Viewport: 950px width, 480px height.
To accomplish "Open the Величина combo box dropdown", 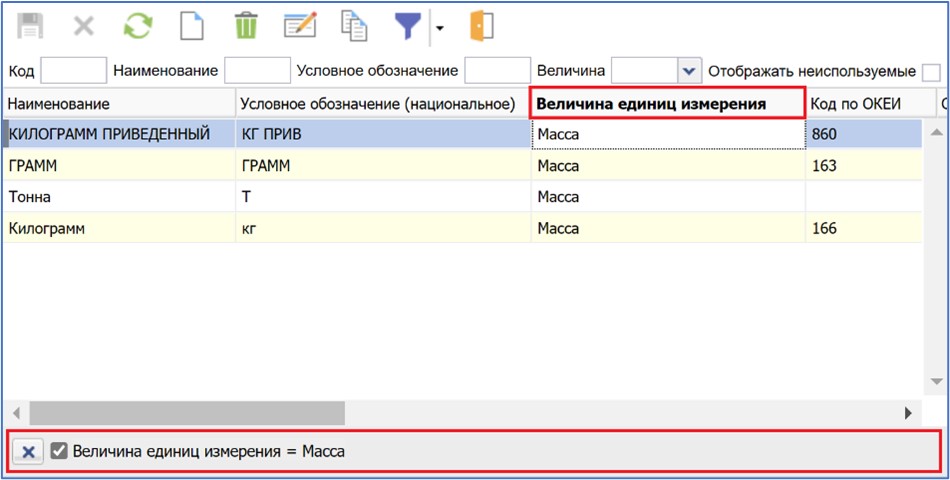I will [688, 71].
